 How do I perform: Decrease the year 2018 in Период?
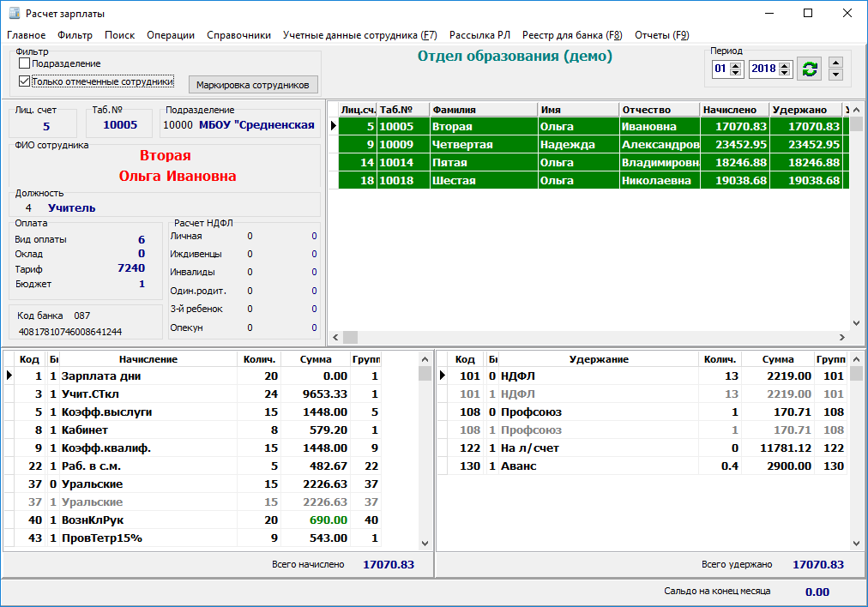point(786,73)
